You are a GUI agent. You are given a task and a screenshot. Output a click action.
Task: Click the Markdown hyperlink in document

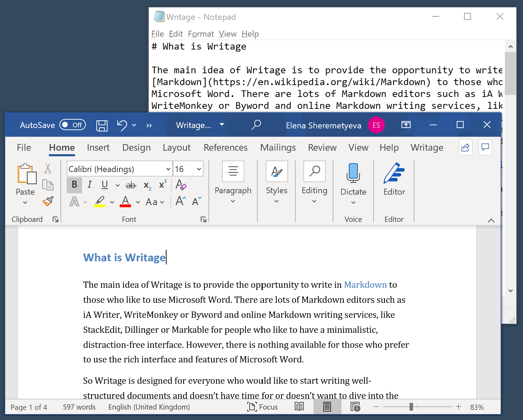pos(365,285)
